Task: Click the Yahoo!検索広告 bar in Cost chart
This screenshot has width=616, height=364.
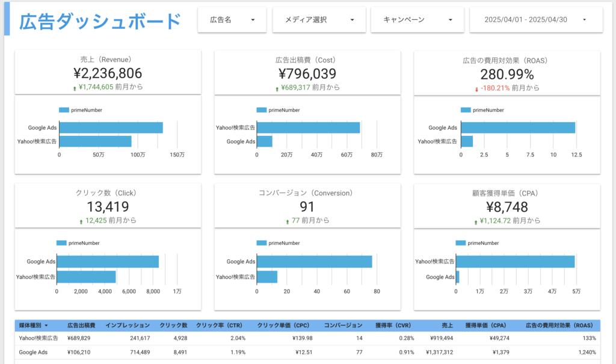Action: tap(308, 128)
